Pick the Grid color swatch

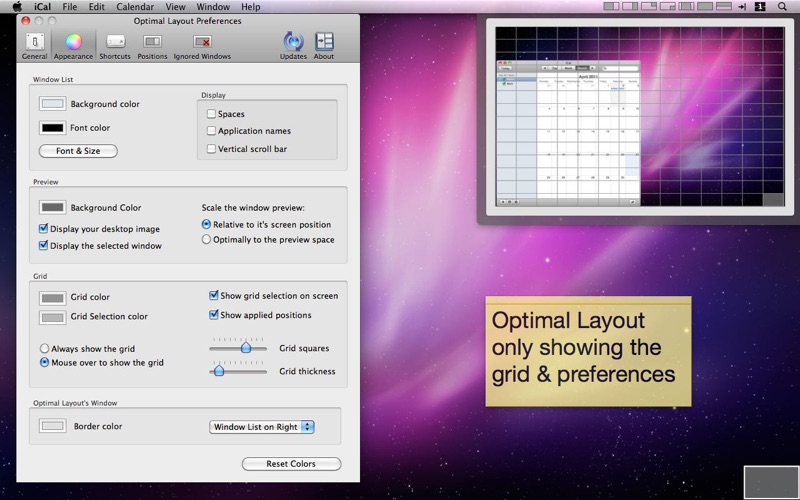53,297
